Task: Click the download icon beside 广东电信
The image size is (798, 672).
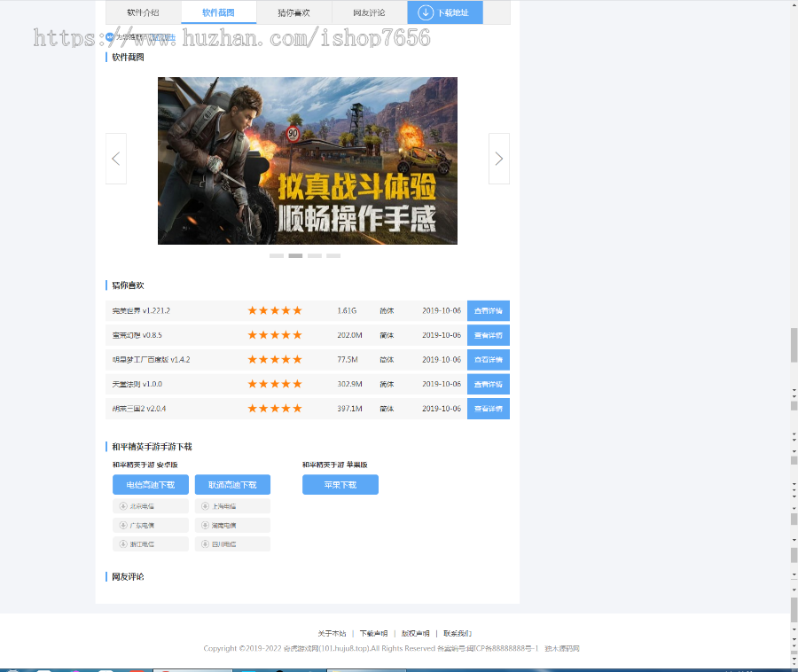Action: click(x=123, y=525)
